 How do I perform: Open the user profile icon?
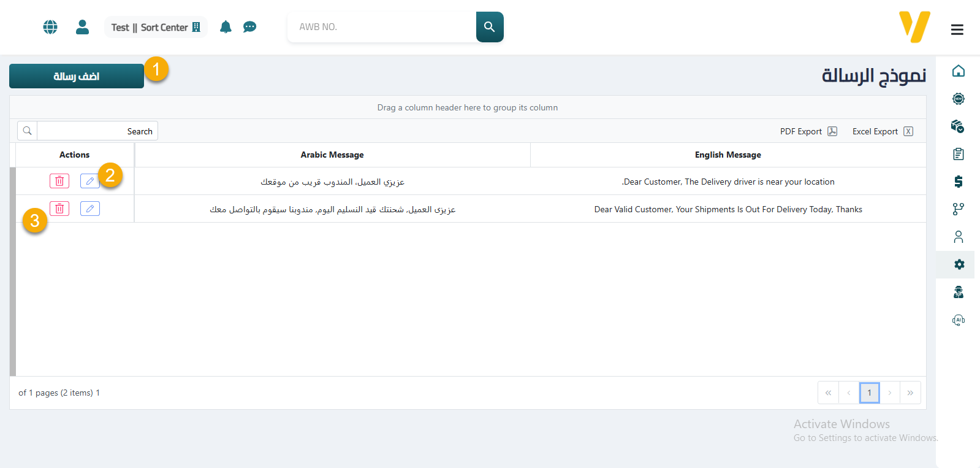(82, 27)
